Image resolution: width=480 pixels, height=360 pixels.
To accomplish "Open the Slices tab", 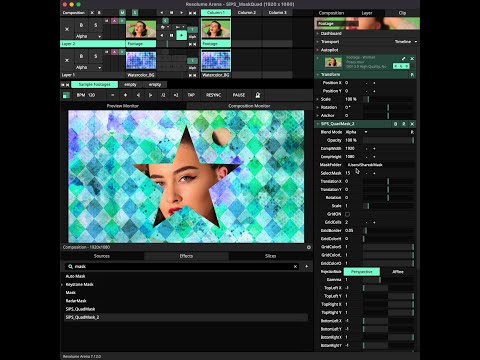I will pos(271,256).
